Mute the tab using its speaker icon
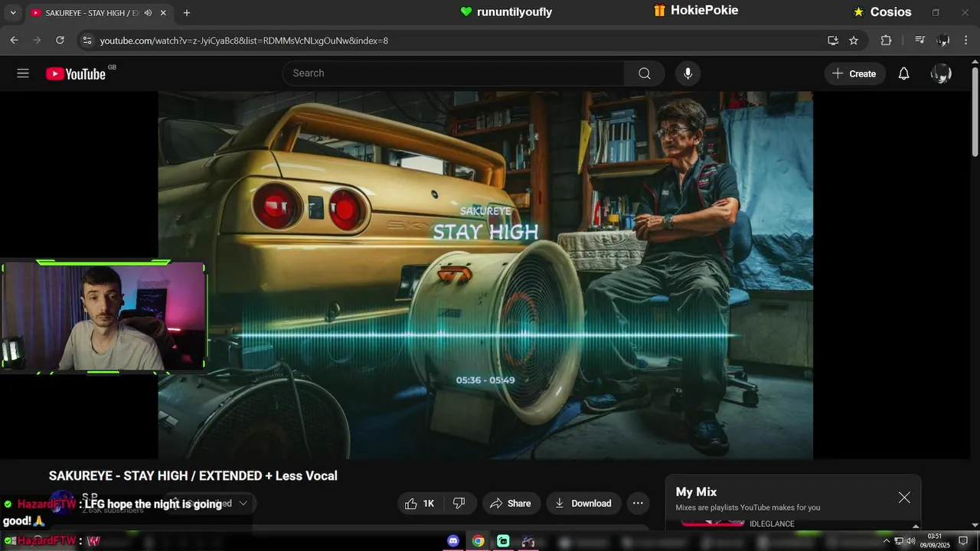 148,13
